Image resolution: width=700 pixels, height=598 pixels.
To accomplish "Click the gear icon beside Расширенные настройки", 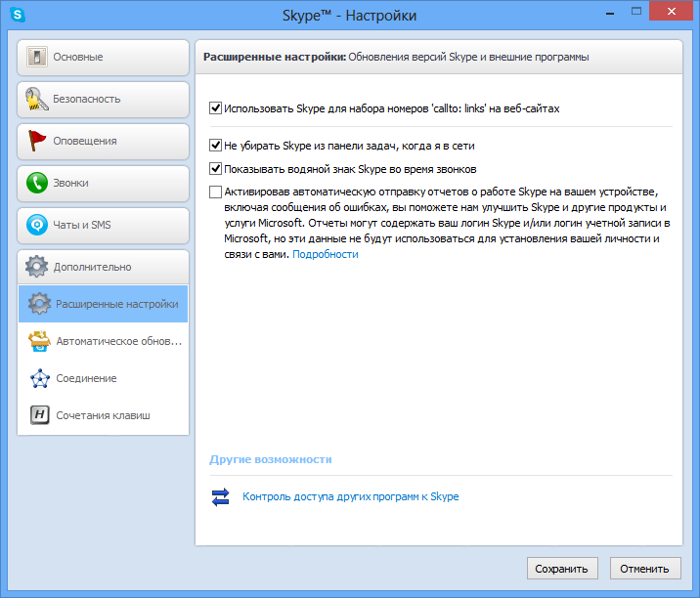I will pos(39,304).
